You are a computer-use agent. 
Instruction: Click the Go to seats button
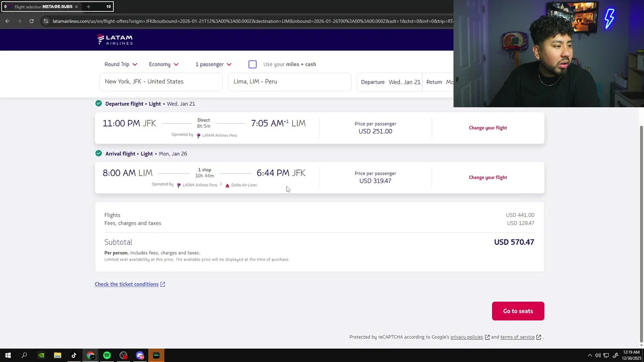(x=518, y=311)
